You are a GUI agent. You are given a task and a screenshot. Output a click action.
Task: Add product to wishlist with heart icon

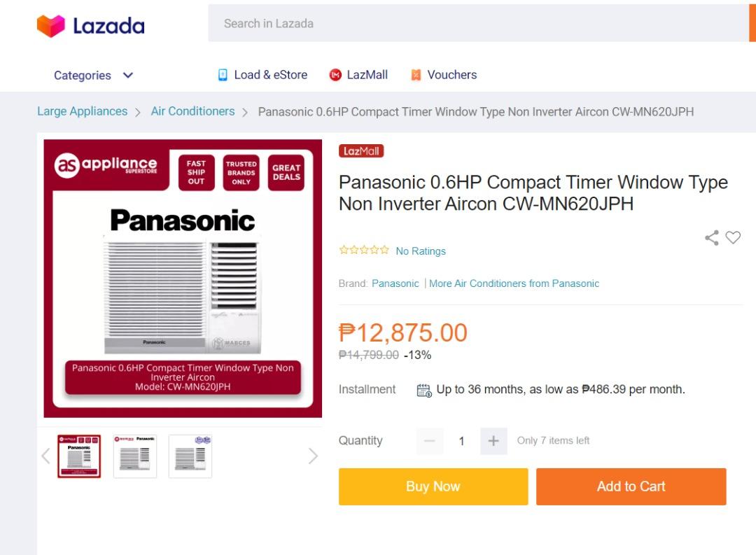pos(733,238)
